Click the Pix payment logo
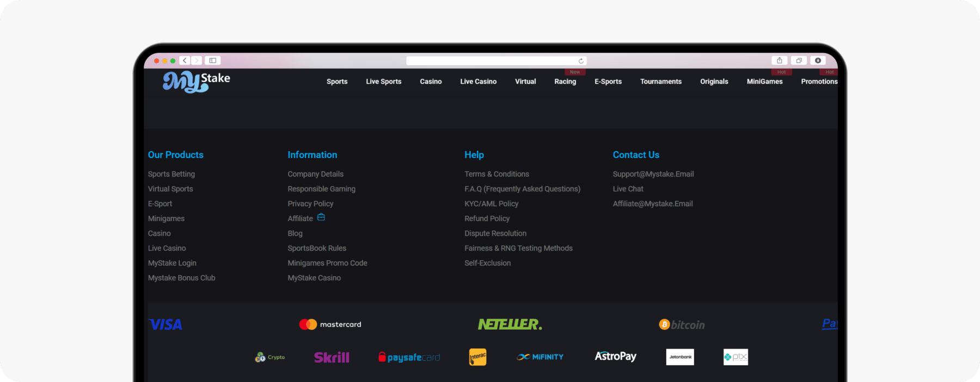This screenshot has height=382, width=980. coord(736,357)
